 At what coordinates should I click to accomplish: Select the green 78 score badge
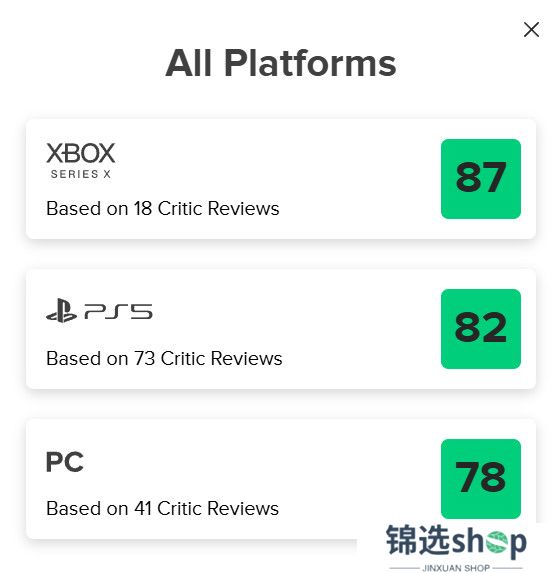pyautogui.click(x=481, y=479)
